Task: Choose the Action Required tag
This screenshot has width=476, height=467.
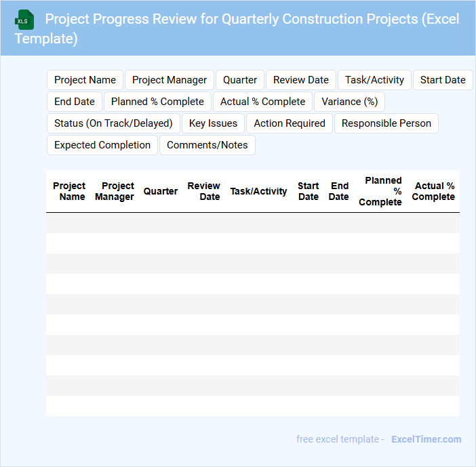Action: point(290,123)
